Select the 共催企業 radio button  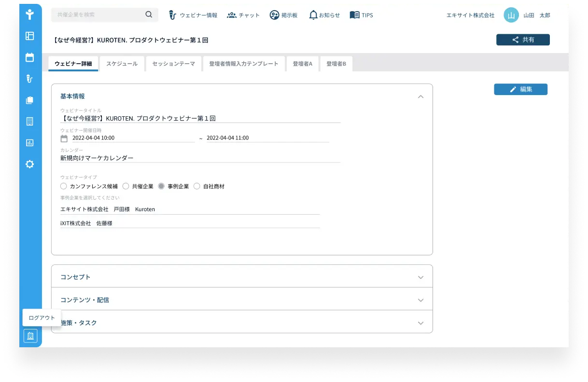tap(126, 186)
